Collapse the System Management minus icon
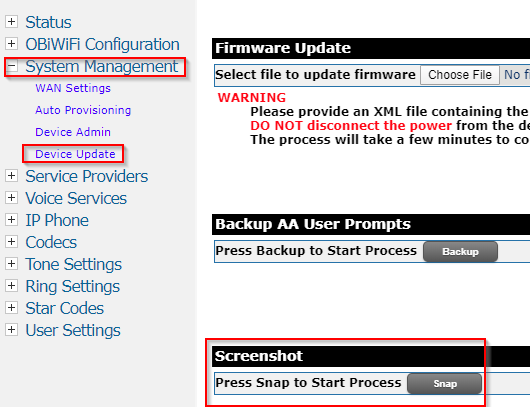The width and height of the screenshot is (530, 407). (11, 66)
